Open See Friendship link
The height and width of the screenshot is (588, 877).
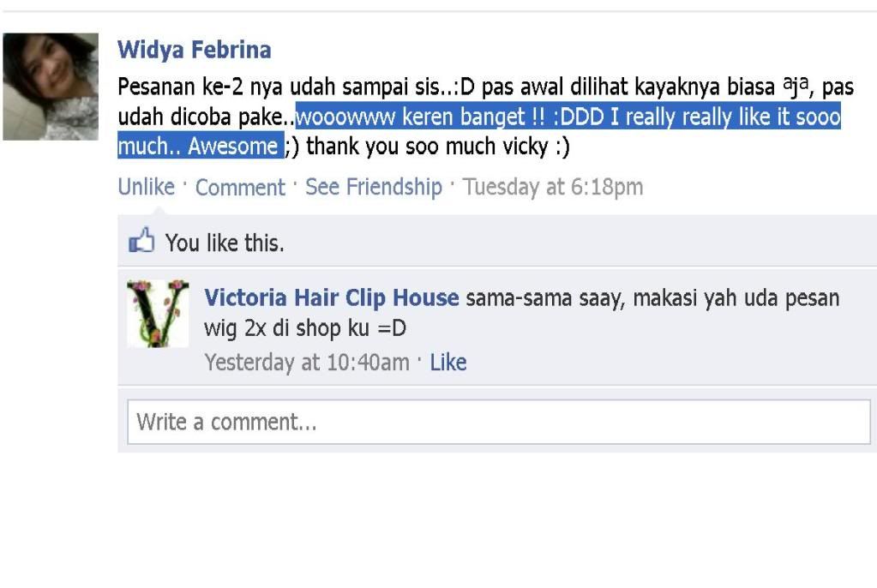(374, 187)
